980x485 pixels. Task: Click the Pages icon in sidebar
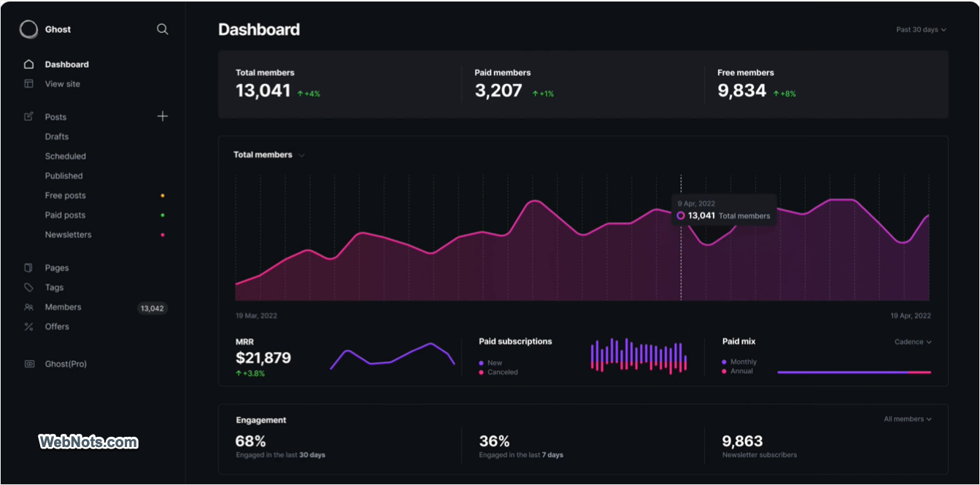click(x=29, y=268)
